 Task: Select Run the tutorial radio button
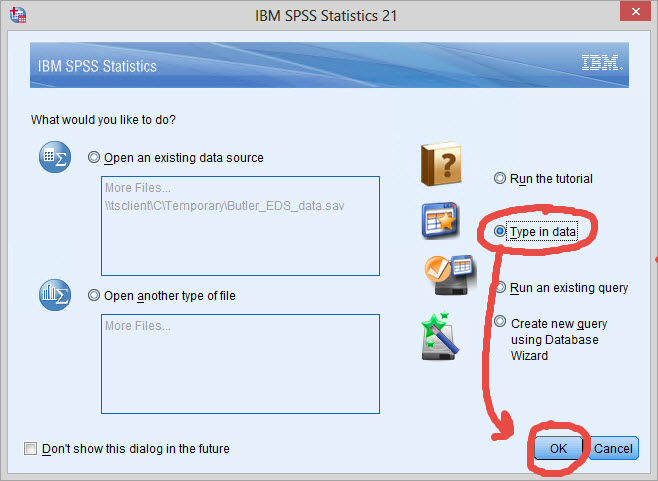(499, 178)
